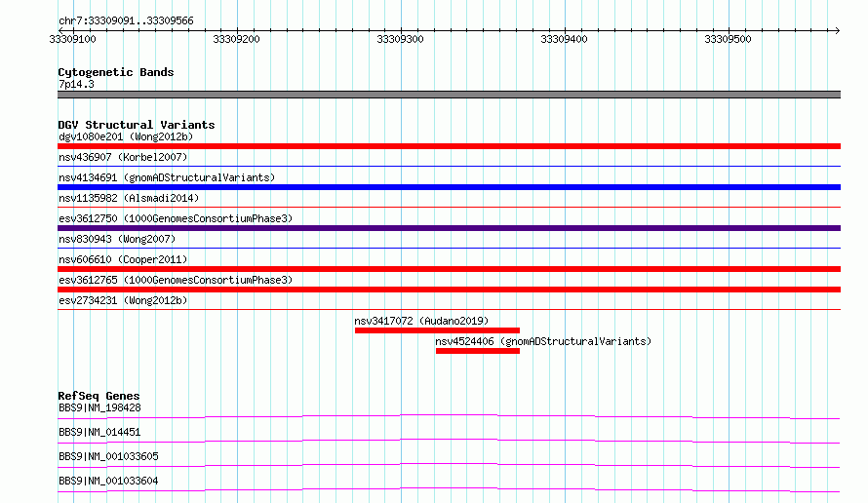This screenshot has height=503, width=868.
Task: Open the DGV Structural Variants track title
Action: 137,125
